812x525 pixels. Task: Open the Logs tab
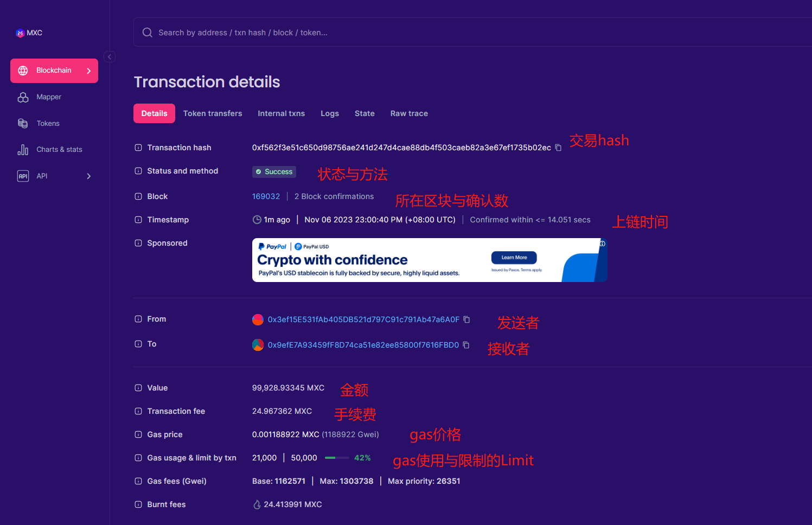pos(329,113)
